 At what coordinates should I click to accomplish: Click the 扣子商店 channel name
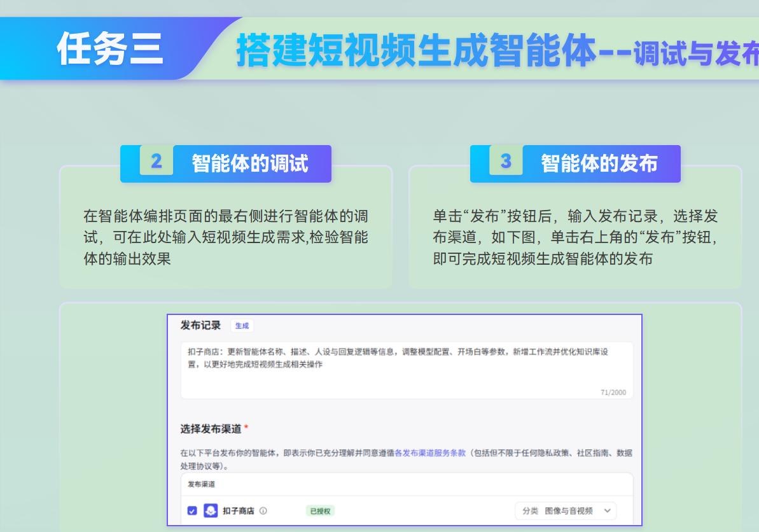coord(238,511)
